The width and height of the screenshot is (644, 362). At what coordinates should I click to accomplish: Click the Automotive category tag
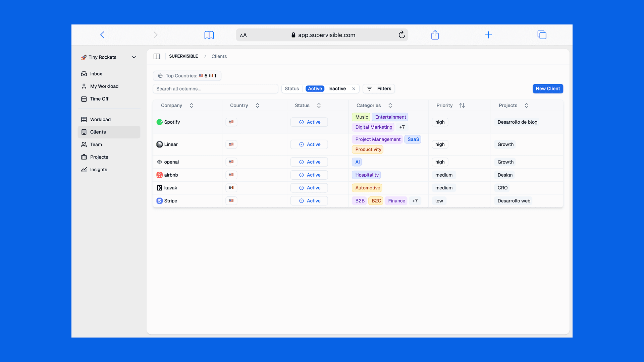tap(367, 188)
